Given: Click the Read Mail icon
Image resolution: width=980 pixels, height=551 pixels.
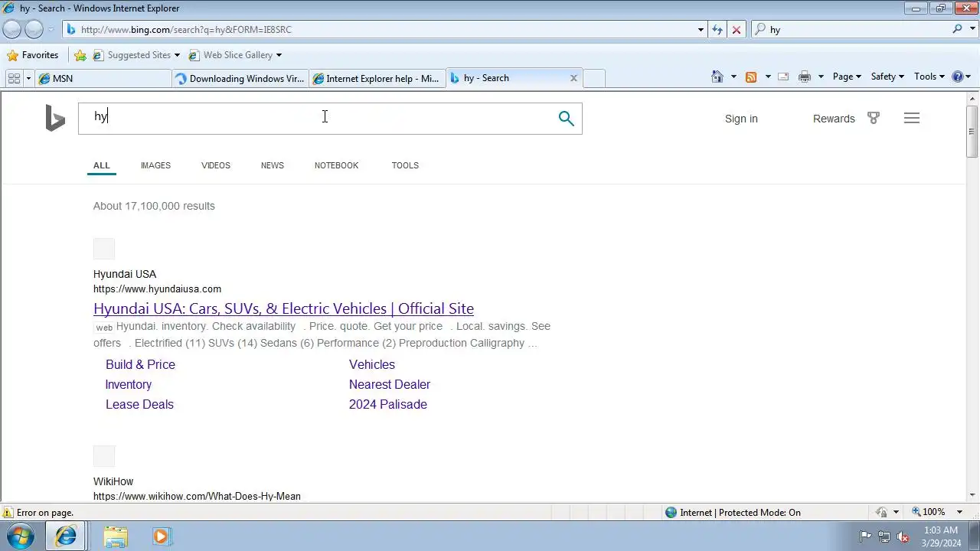Looking at the screenshot, I should coord(783,77).
